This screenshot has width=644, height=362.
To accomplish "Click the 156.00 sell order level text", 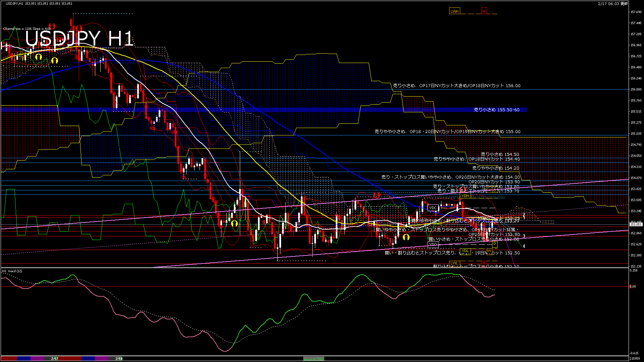I will click(x=457, y=86).
